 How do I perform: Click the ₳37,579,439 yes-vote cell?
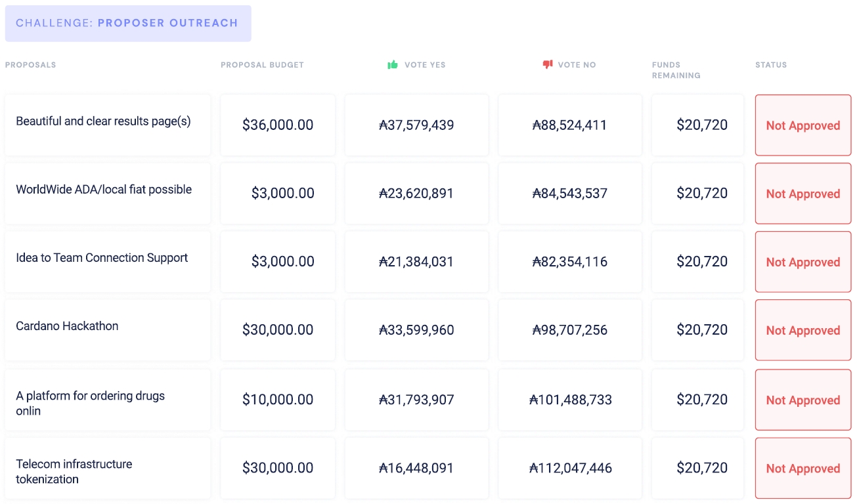pos(416,125)
